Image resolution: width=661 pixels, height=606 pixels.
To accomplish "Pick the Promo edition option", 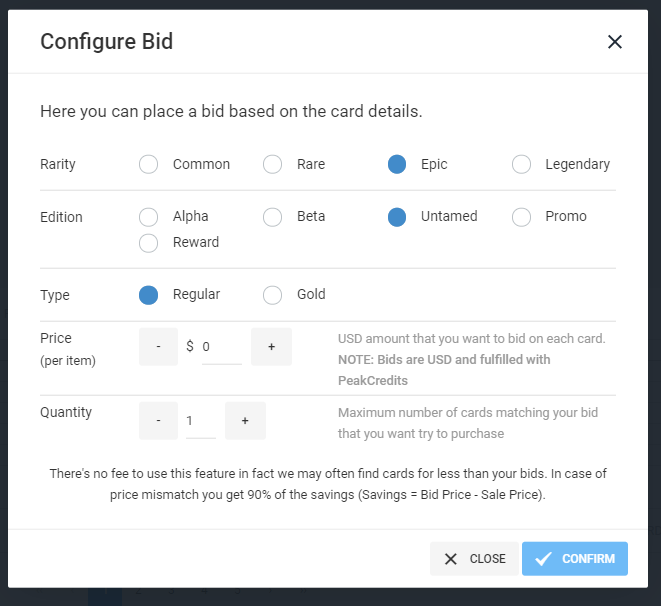I will pyautogui.click(x=521, y=217).
